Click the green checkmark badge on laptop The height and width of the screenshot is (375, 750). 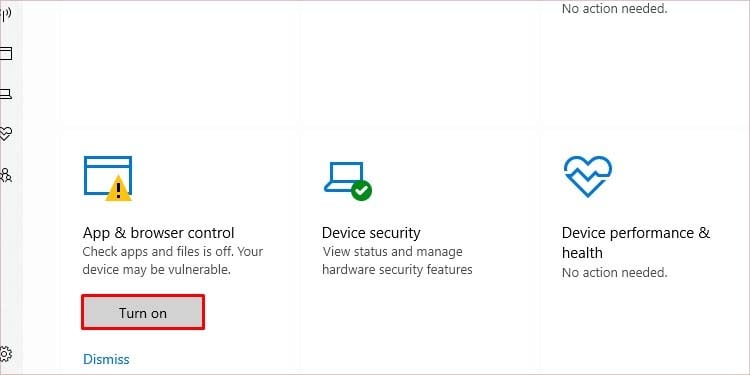click(x=362, y=190)
